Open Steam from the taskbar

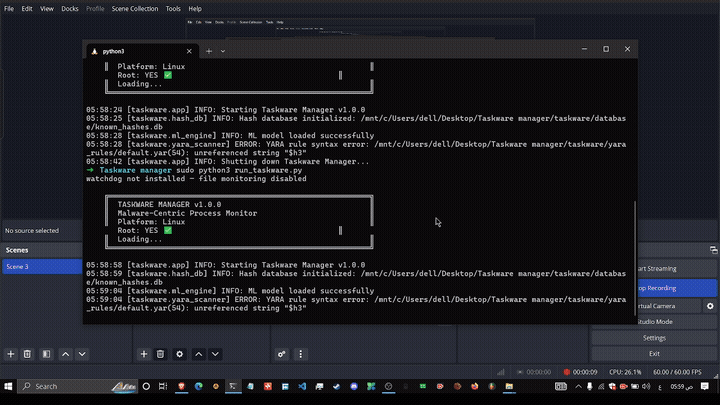337,386
